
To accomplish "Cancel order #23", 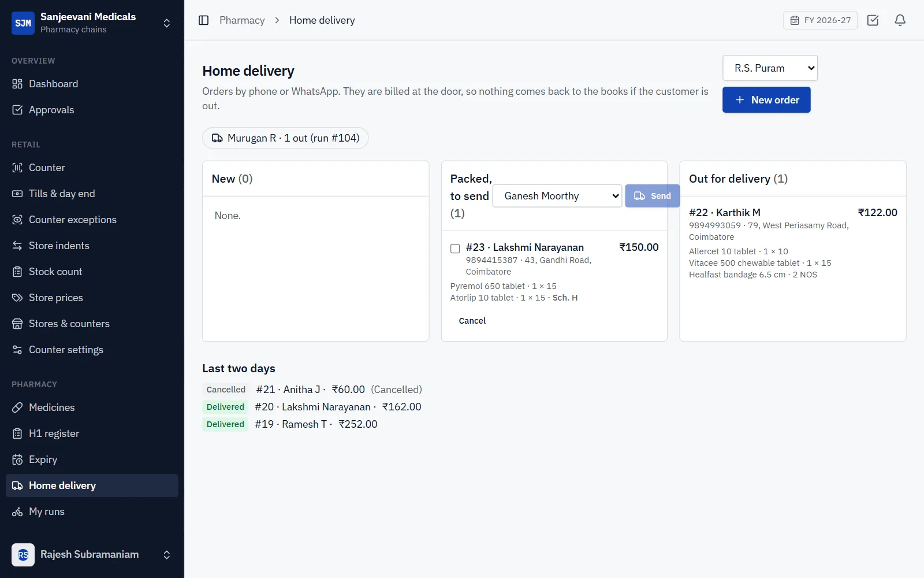I will [x=472, y=321].
